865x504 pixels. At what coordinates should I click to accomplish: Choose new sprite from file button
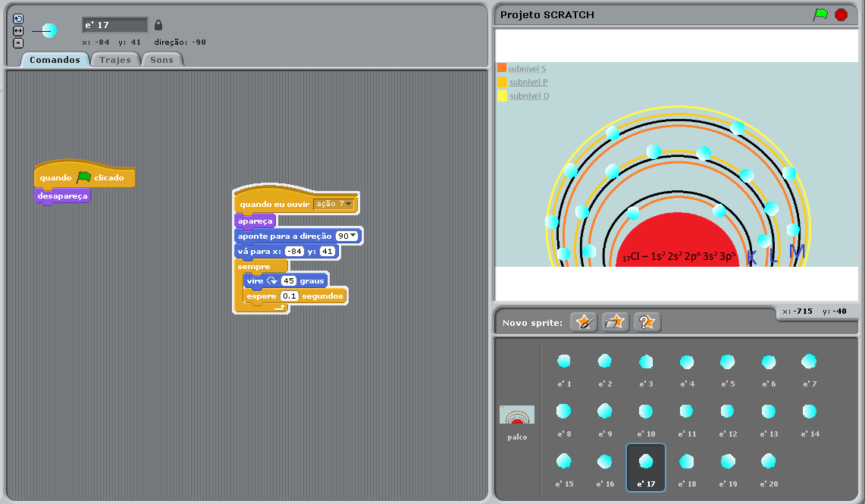pyautogui.click(x=615, y=322)
